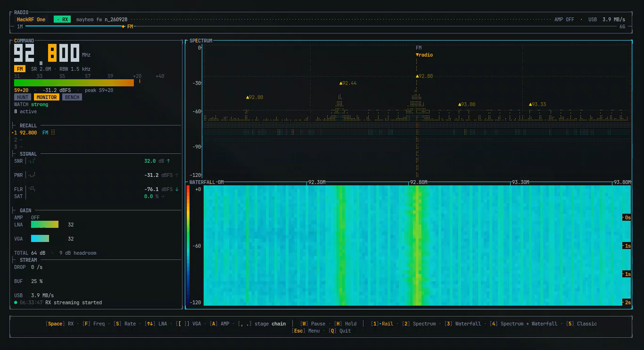Click the [W] Pause shortcut
644x350 pixels.
click(313, 324)
